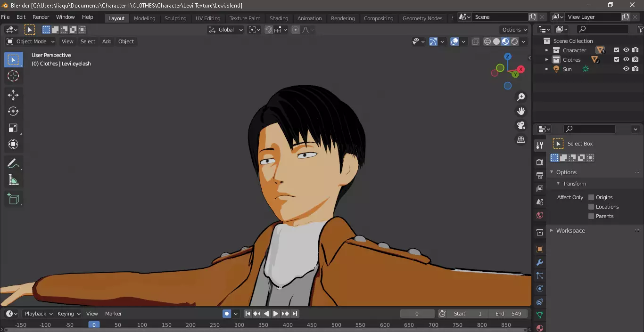The image size is (644, 332).
Task: Select the Add Cube tool
Action: 13,199
